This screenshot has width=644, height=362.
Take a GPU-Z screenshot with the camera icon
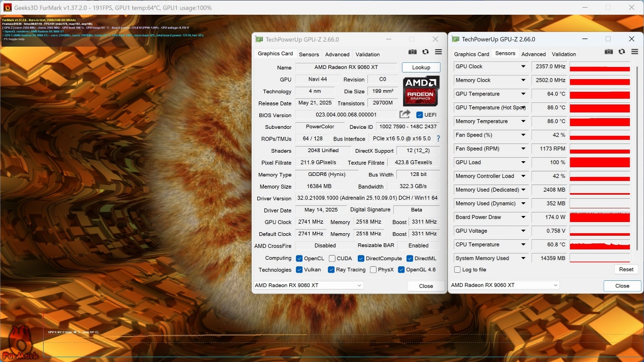(x=413, y=52)
